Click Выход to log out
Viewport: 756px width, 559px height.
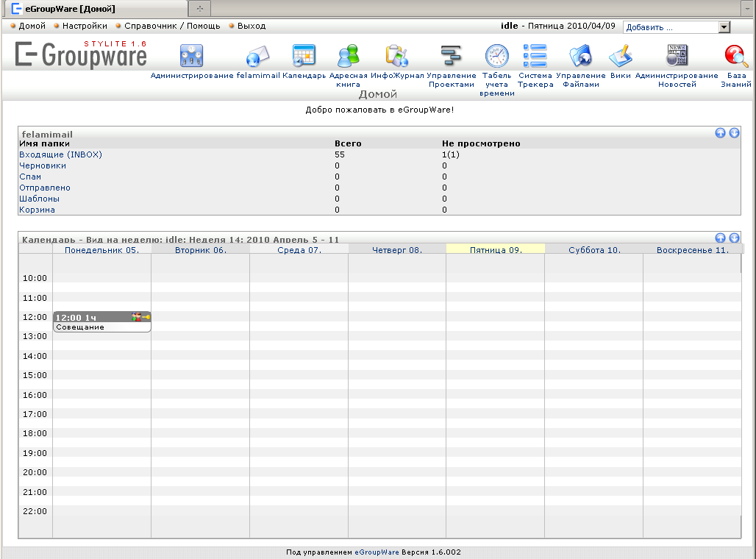(x=252, y=26)
